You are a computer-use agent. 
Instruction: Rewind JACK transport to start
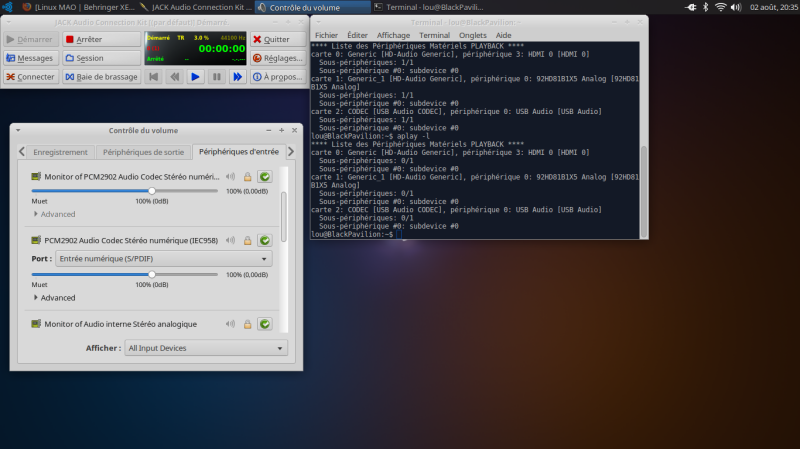coord(154,77)
